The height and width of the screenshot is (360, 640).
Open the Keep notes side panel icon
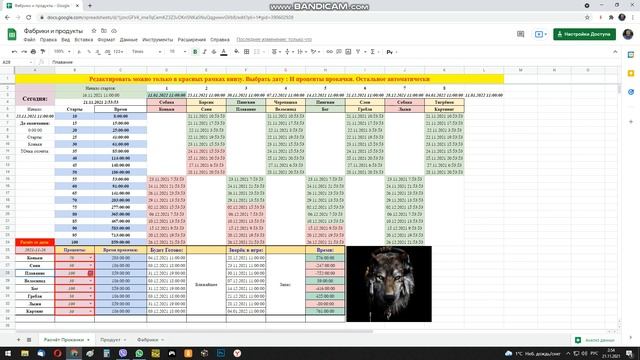point(631,73)
